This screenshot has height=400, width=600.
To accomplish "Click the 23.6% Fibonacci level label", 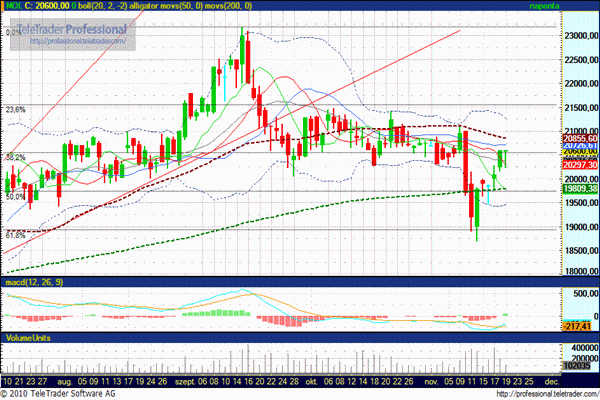I will coord(15,109).
